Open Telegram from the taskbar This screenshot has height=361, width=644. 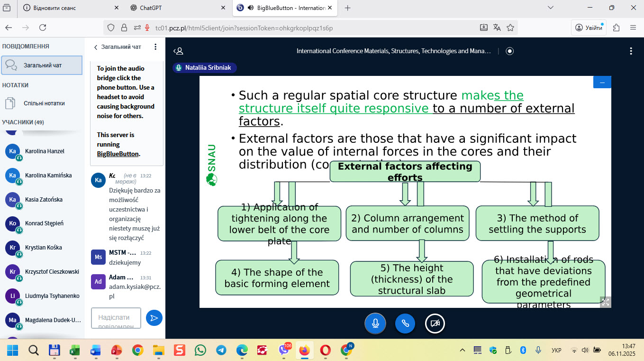[x=221, y=351]
